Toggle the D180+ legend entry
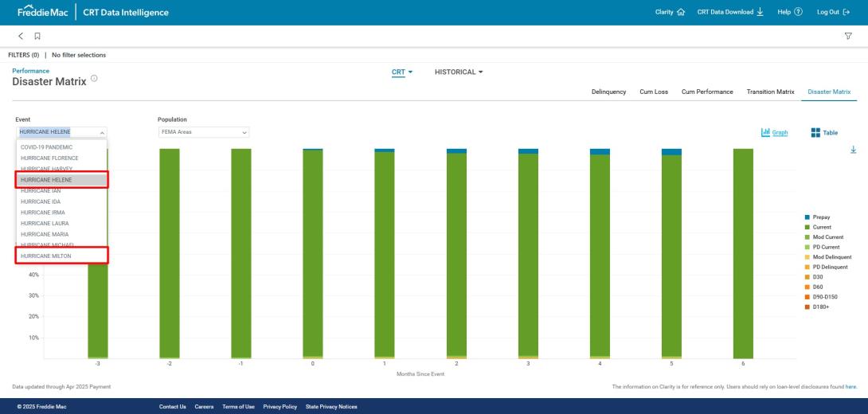Screen dimensions: 868x414 tap(821, 307)
